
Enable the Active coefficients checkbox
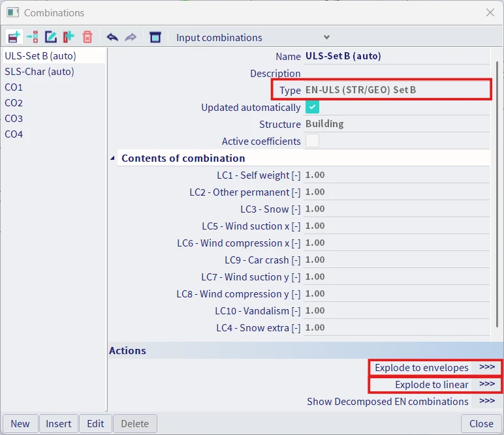pyautogui.click(x=312, y=141)
